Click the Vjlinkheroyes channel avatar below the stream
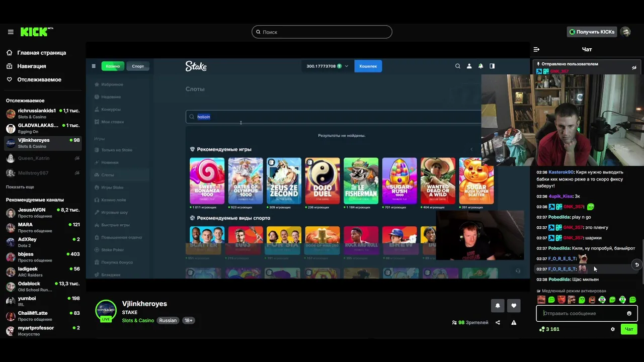644x362 pixels. [106, 310]
